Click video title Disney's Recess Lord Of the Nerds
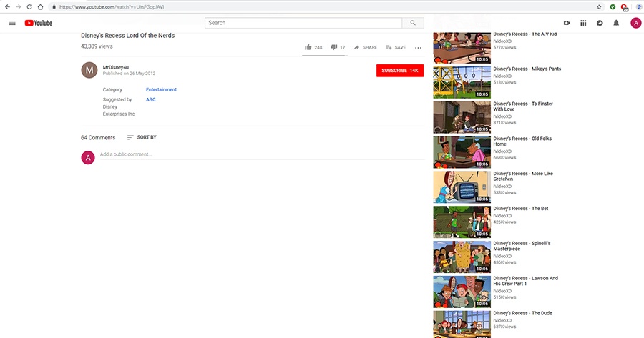 click(128, 36)
